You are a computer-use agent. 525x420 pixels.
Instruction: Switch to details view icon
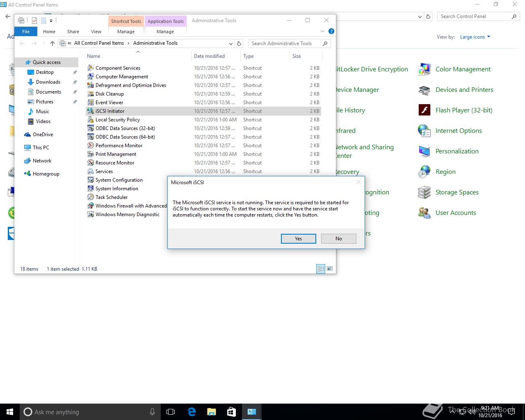click(321, 269)
